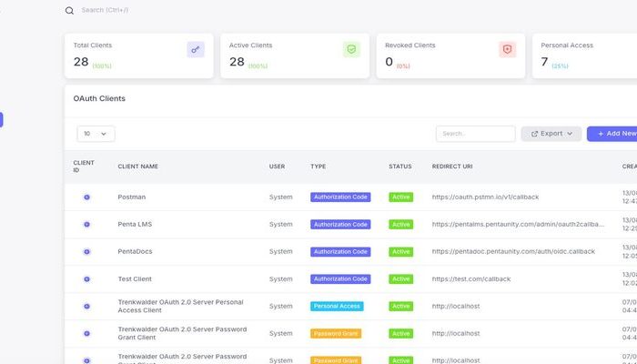Sort table by Client Name column header
This screenshot has height=364, width=637.
pyautogui.click(x=137, y=167)
